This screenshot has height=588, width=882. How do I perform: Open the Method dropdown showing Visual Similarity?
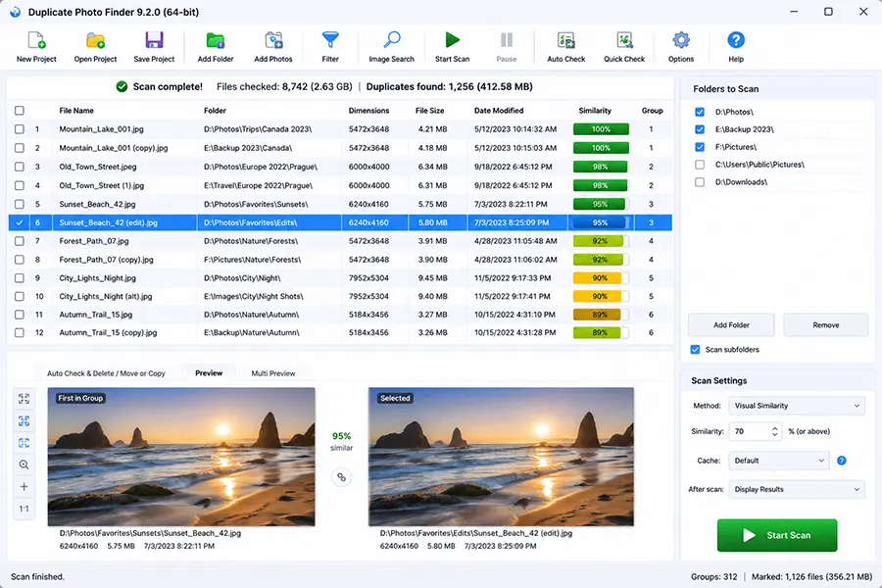tap(797, 406)
